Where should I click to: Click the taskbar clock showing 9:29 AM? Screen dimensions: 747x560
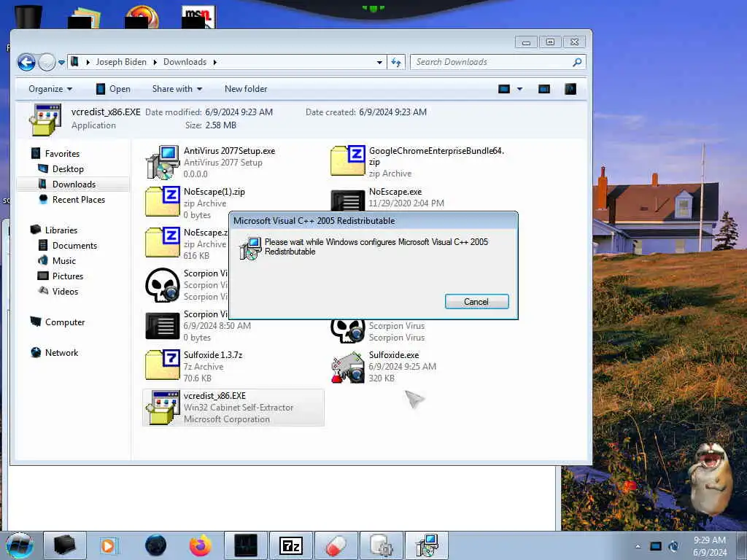[710, 546]
